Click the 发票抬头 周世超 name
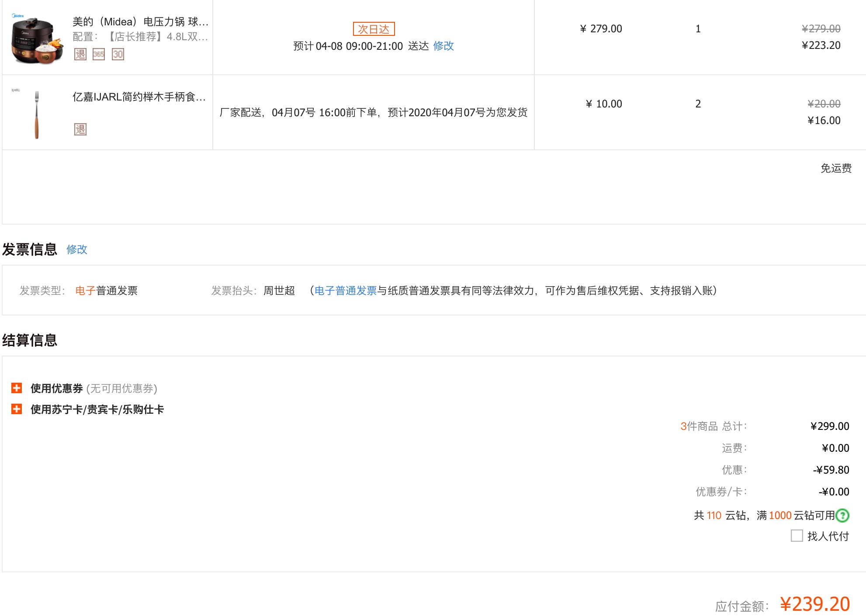Viewport: 866px width, 616px height. tap(279, 291)
